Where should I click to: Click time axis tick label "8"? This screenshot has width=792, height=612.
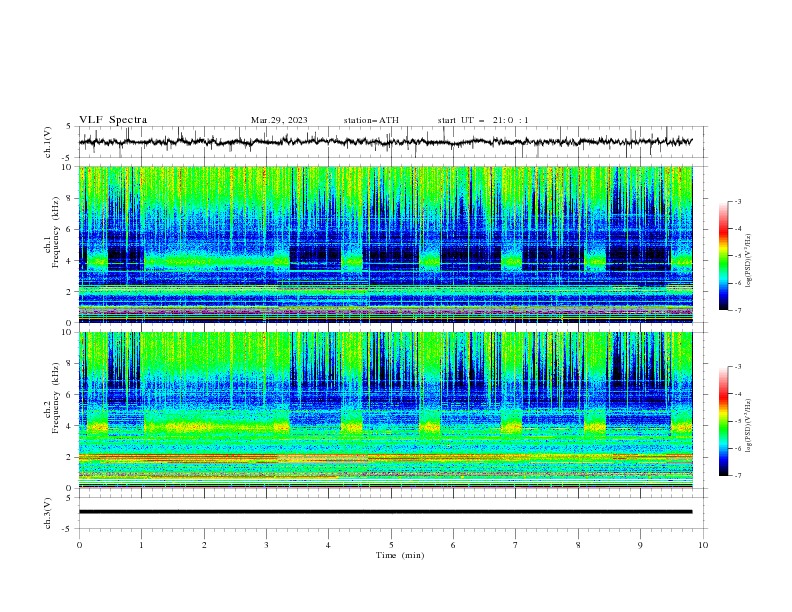pyautogui.click(x=578, y=545)
